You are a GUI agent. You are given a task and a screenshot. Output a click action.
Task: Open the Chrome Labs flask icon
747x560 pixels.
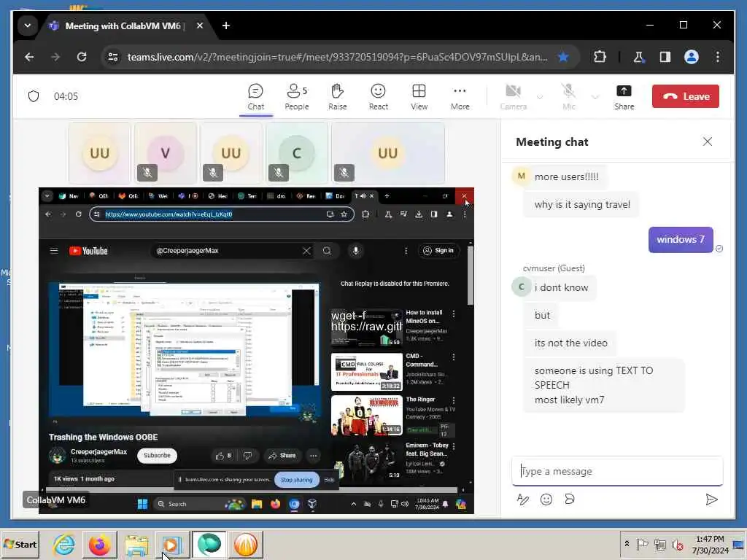(638, 57)
